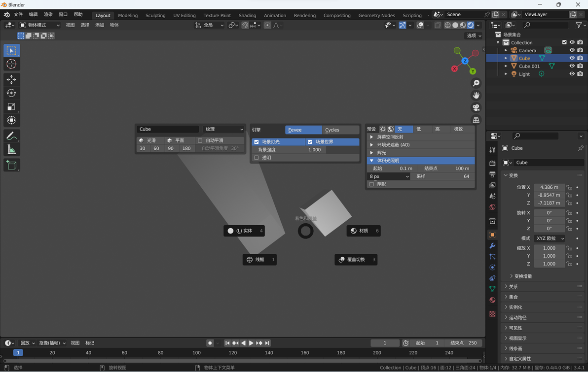Switch to Modeling workspace tab
The image size is (588, 372).
(x=127, y=15)
